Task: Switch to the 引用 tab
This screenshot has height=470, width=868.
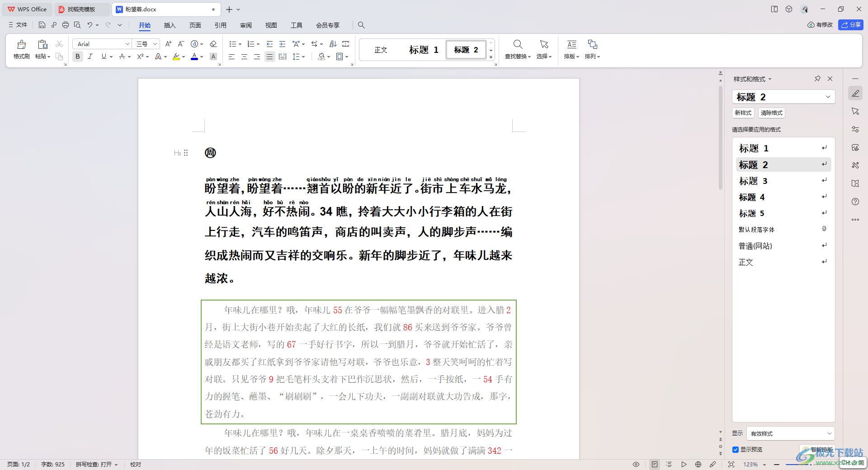Action: pos(220,25)
